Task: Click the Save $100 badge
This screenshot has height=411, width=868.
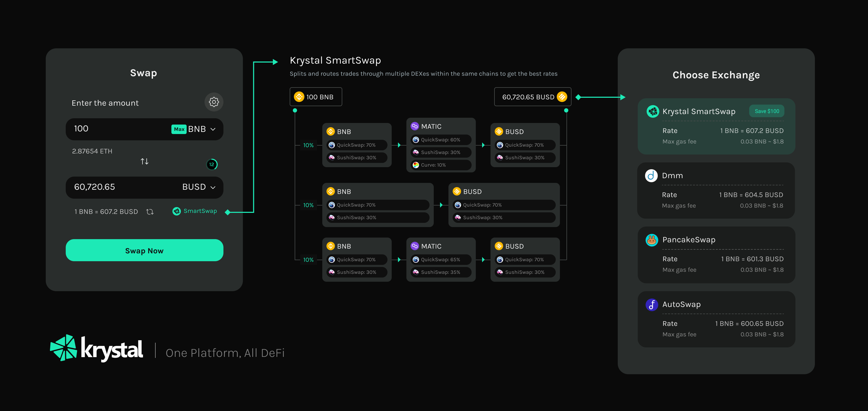Action: (x=766, y=111)
